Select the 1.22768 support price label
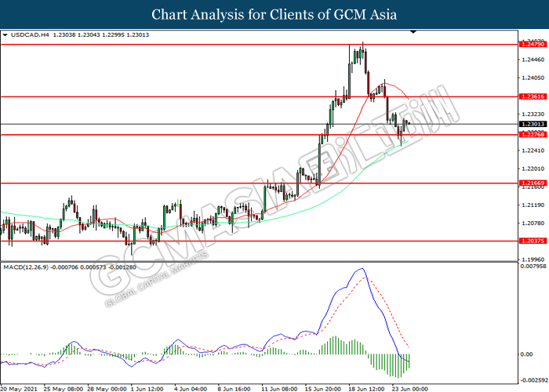Viewport: 549px width, 392px height. pyautogui.click(x=533, y=134)
